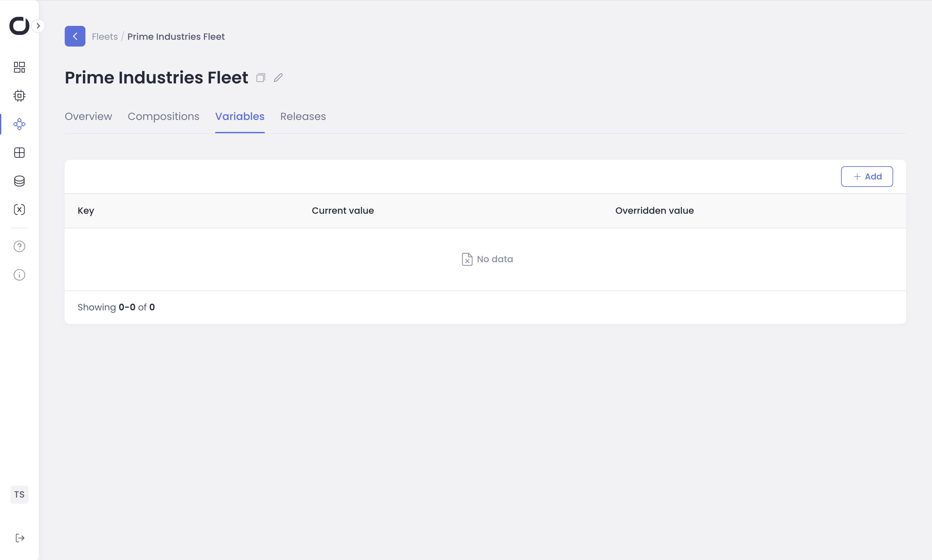Viewport: 932px width, 560px height.
Task: Open the variables (x) icon in sidebar
Action: 19,210
